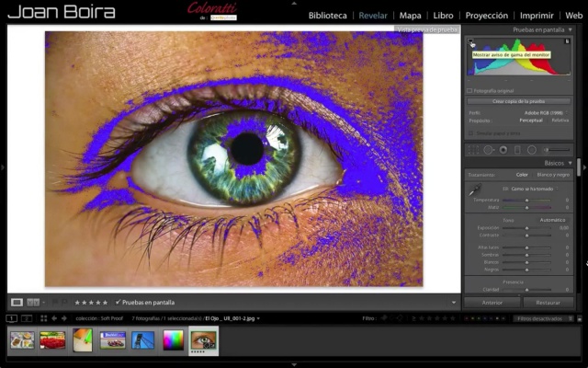
Task: Uncheck Pruebas en pantalla checkbox
Action: click(118, 302)
